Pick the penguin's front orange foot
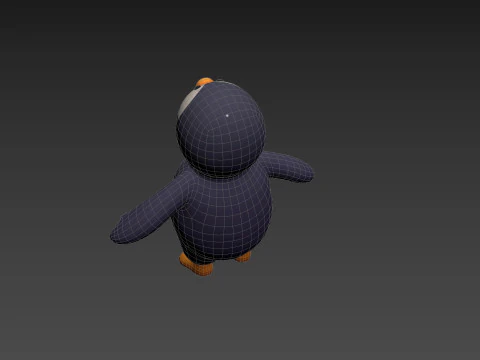 point(197,265)
